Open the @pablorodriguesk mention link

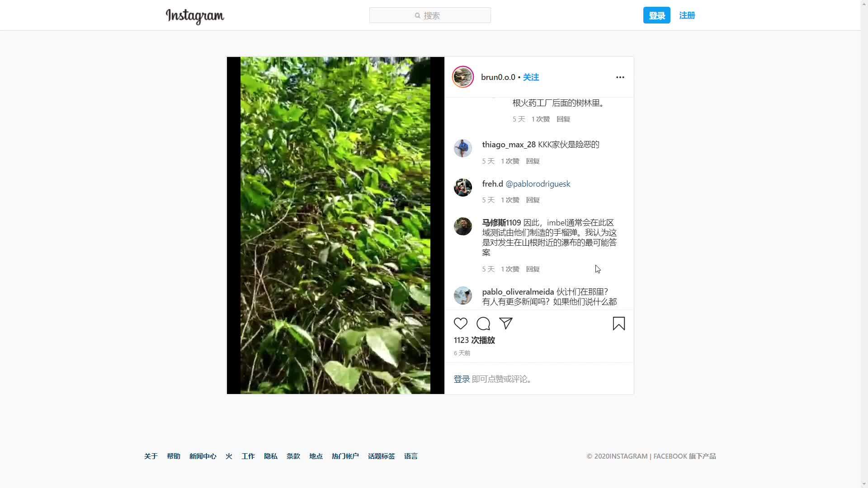pyautogui.click(x=538, y=184)
